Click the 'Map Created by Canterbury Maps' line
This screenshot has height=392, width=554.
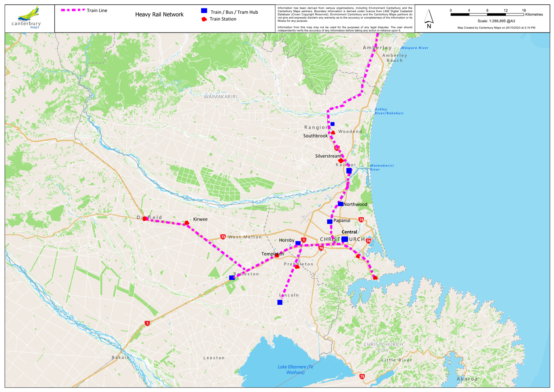pos(496,28)
